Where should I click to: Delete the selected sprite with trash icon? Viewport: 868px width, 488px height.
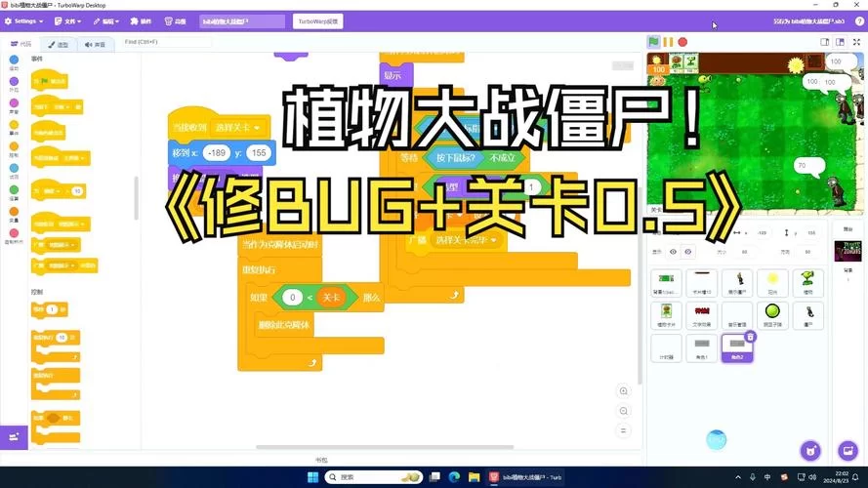(750, 337)
